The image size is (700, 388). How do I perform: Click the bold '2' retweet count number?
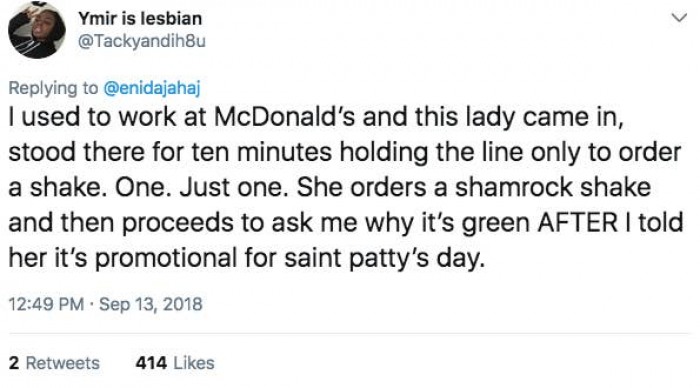click(14, 363)
